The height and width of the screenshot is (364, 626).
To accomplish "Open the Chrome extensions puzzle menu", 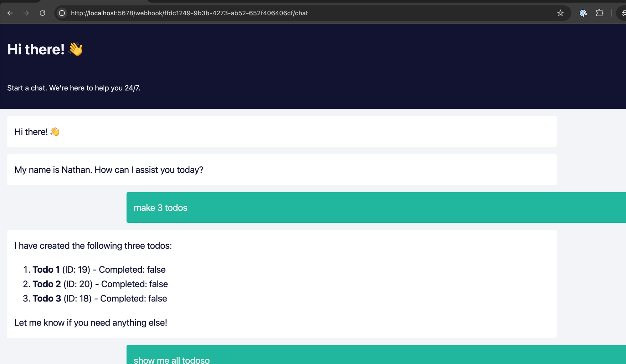I will (x=599, y=13).
